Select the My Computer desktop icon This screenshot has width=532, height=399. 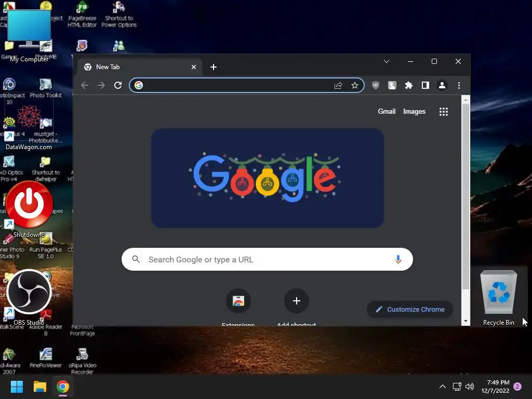(x=29, y=36)
